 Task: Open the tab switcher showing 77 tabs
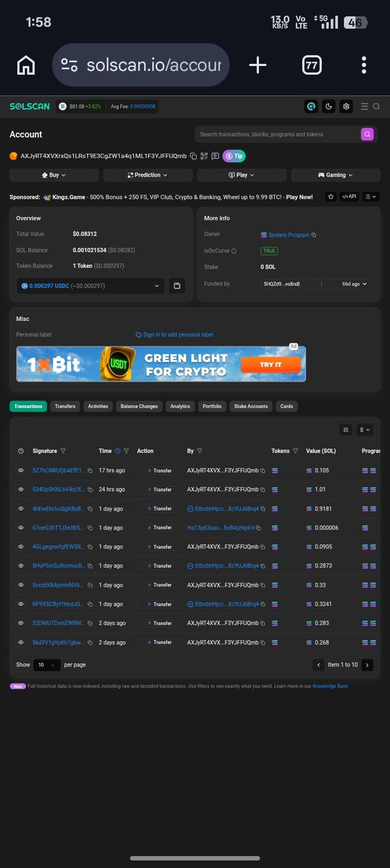click(x=312, y=65)
